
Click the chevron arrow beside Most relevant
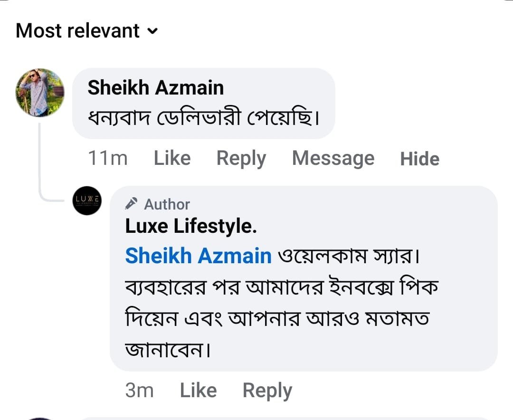[152, 32]
